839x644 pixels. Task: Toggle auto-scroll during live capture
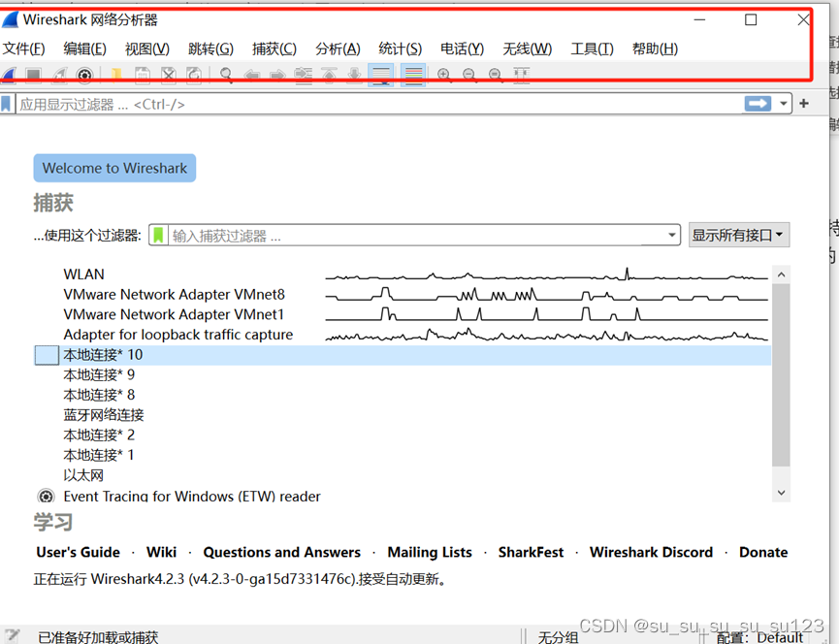[x=381, y=75]
